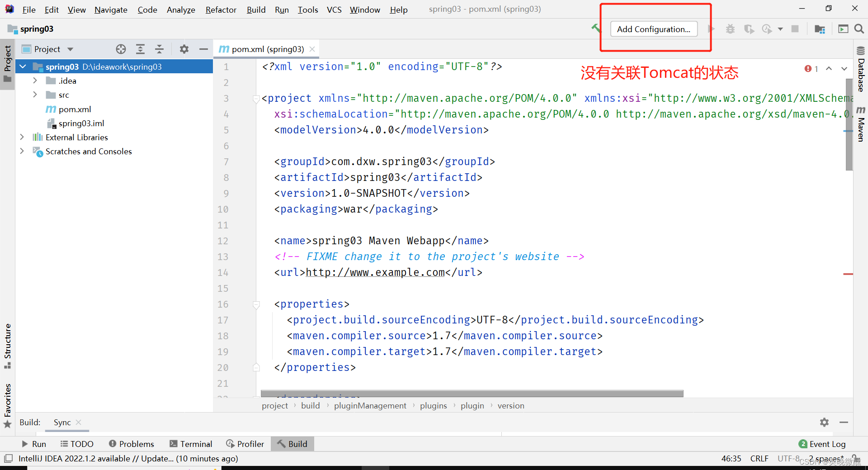Expand External Libraries node

22,137
